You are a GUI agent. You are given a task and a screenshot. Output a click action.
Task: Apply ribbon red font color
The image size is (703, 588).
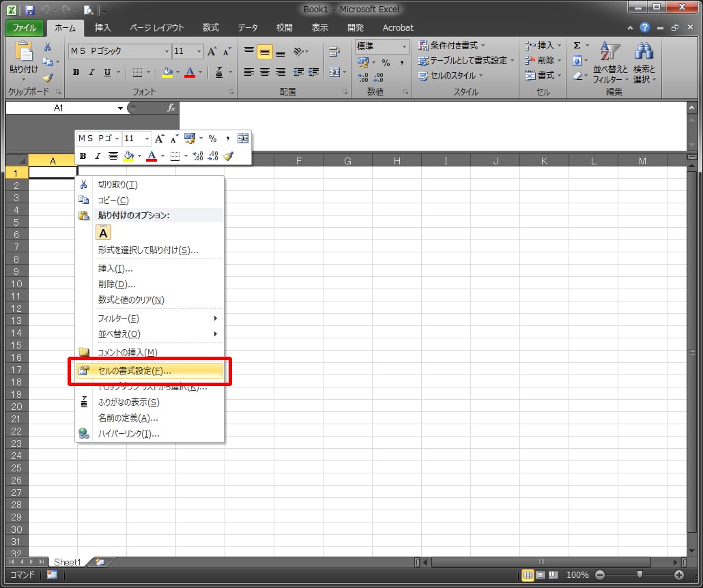click(x=190, y=72)
